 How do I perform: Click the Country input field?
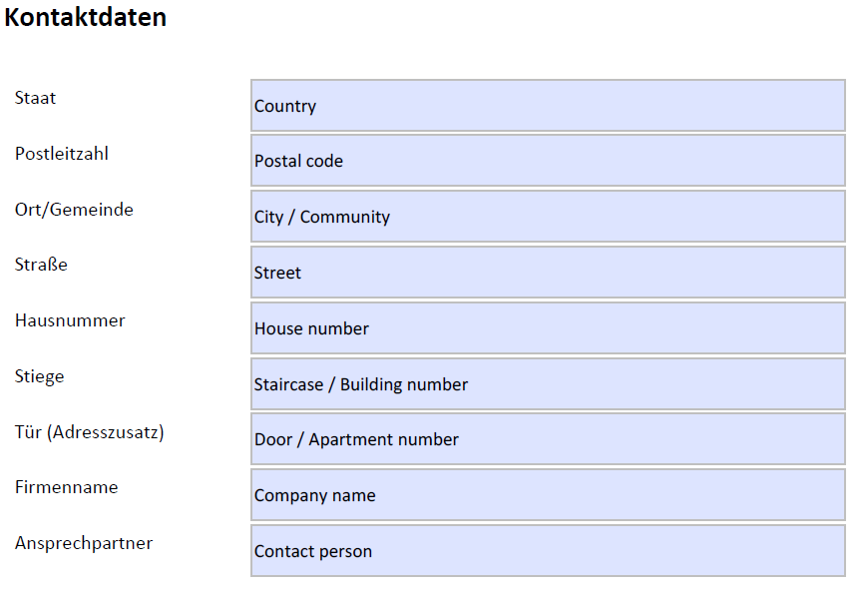pos(548,106)
